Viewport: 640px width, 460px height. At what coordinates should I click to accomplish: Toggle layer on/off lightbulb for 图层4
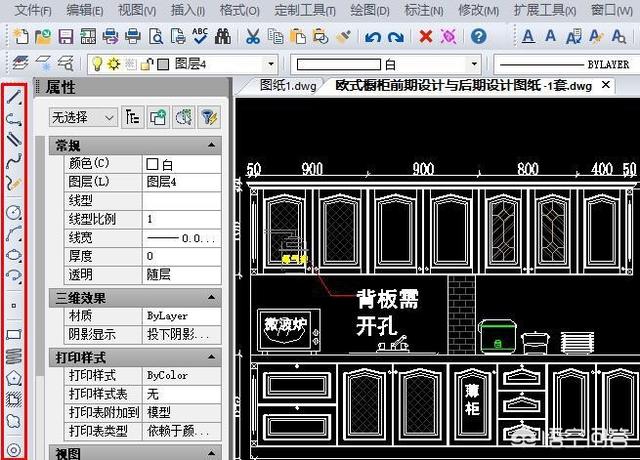pyautogui.click(x=97, y=64)
